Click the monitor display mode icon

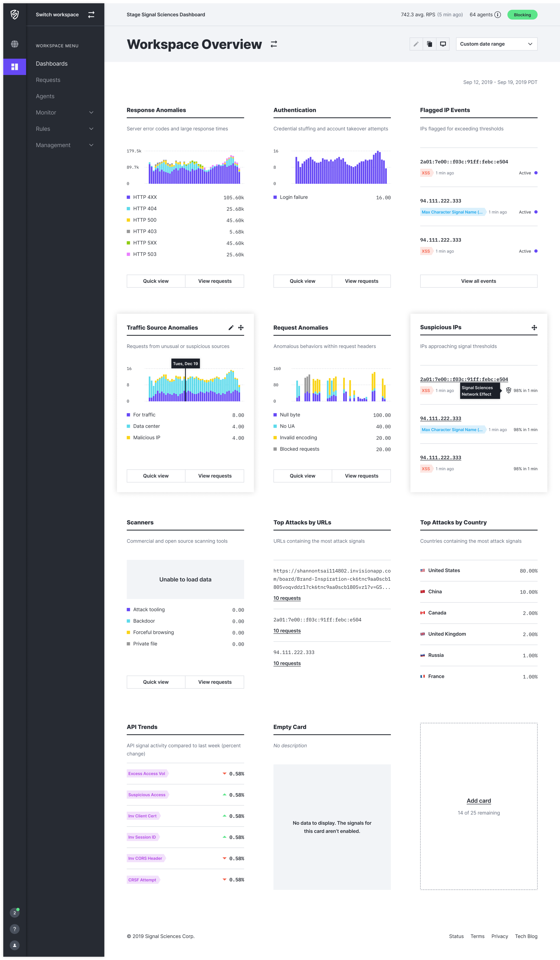443,44
